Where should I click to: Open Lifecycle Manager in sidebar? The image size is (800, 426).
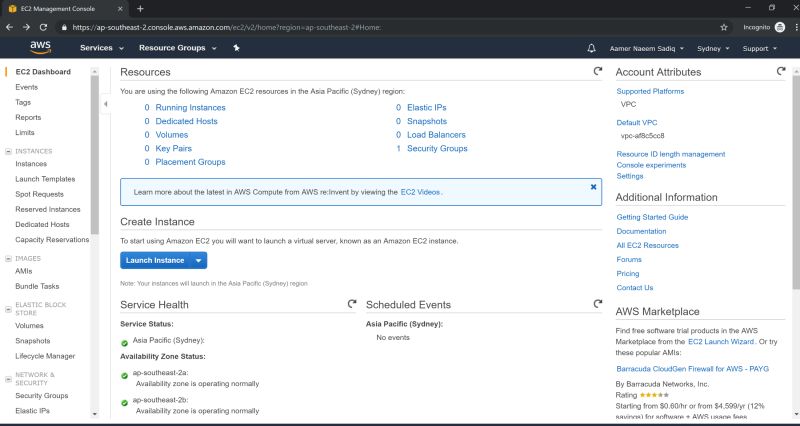45,356
